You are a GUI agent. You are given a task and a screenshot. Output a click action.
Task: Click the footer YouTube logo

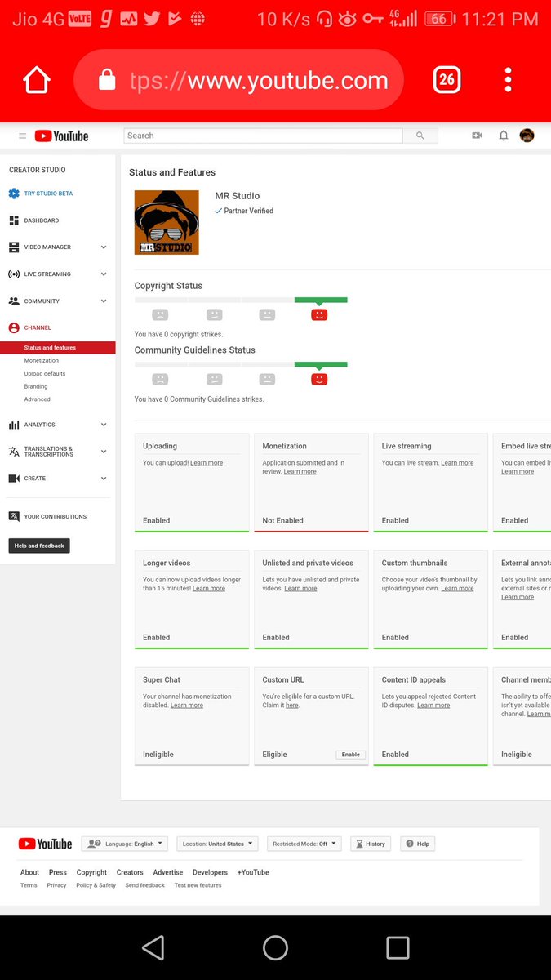[x=46, y=844]
